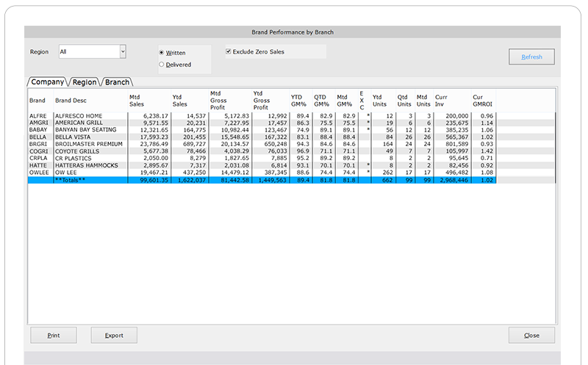Click Cur GMROI value 1.42
Viewport: 588px width, 365px height.
point(487,151)
